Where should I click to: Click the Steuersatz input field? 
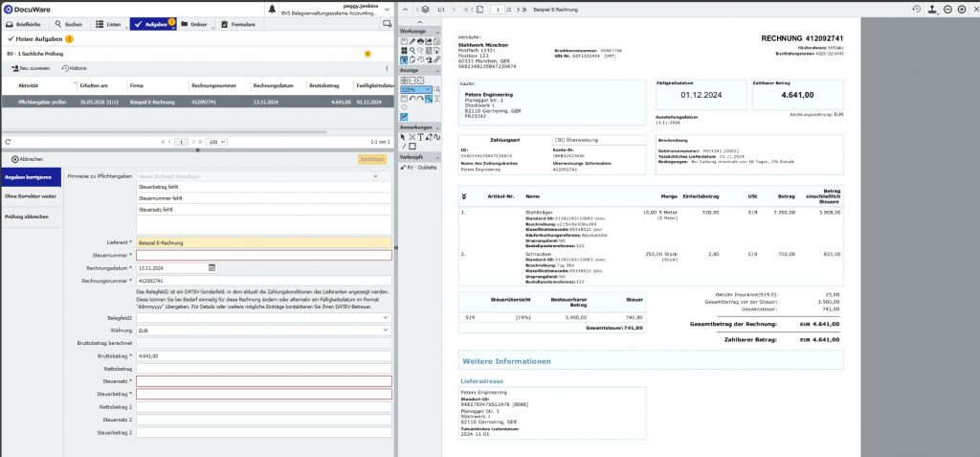point(264,381)
